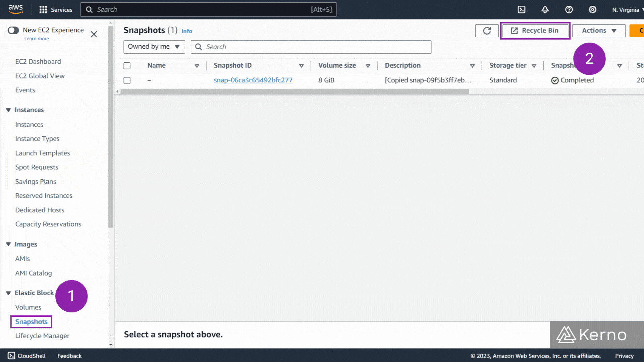The height and width of the screenshot is (362, 644).
Task: Click the horizontal table scrollbar
Action: coord(294,92)
